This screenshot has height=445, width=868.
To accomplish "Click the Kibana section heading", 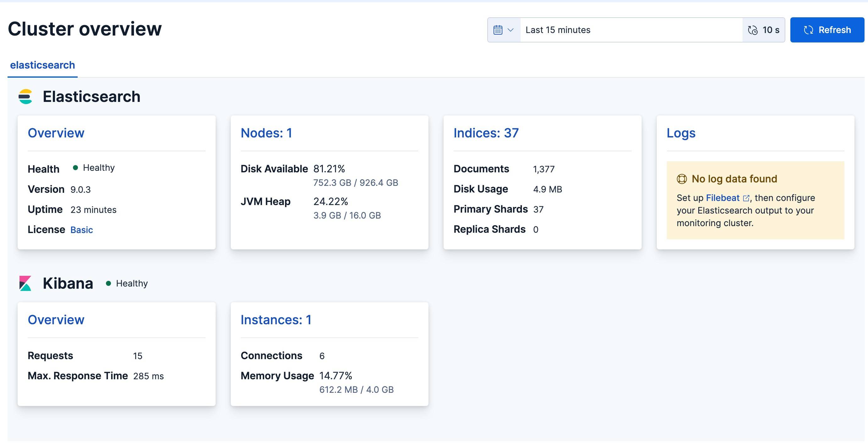I will point(68,284).
